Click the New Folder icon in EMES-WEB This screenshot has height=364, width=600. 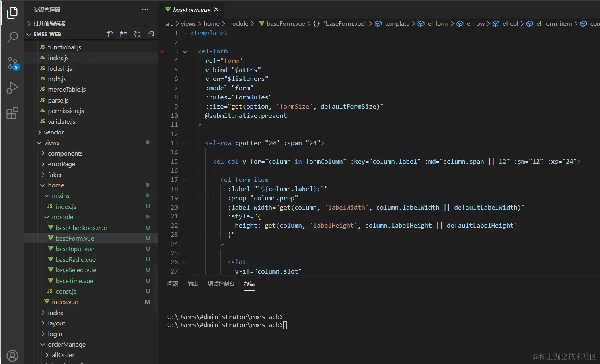point(124,34)
